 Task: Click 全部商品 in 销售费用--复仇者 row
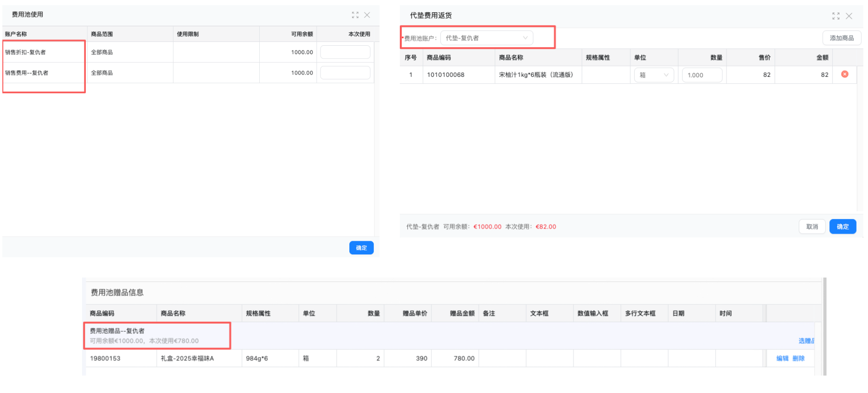tap(102, 73)
